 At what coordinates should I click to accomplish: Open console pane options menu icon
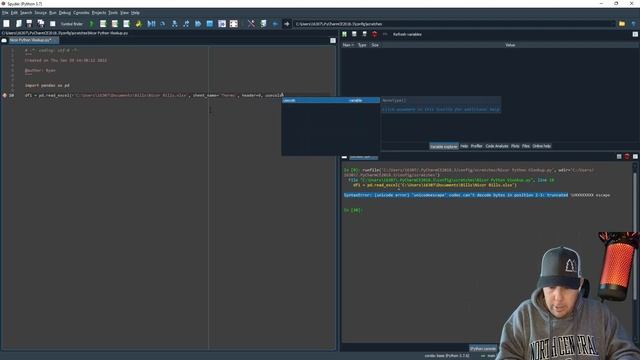635,156
